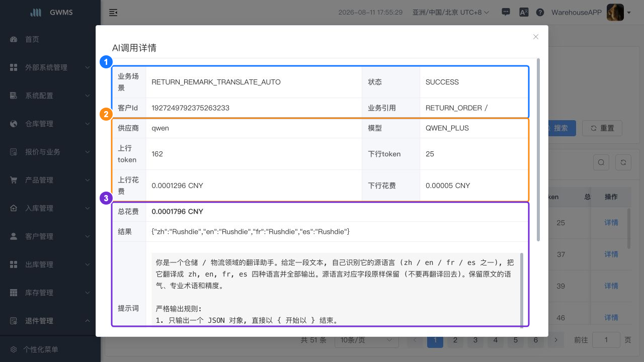Screen dimensions: 644x362
Task: Open the 亚洲/中国/北京 UTC+8 timezone dropdown
Action: [x=451, y=13]
